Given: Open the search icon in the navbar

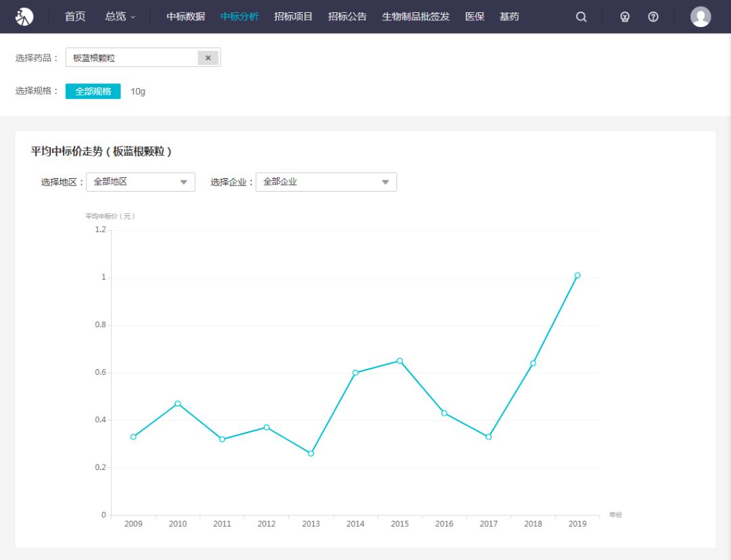Looking at the screenshot, I should point(581,17).
